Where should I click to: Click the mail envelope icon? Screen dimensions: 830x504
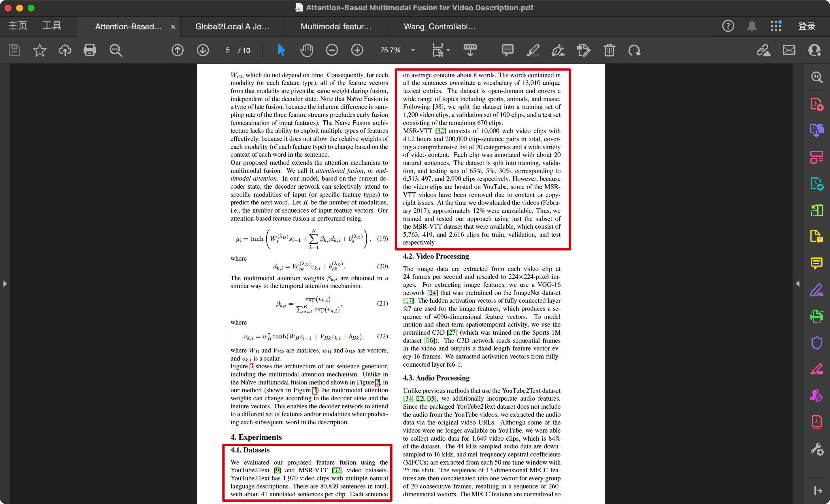click(x=789, y=50)
